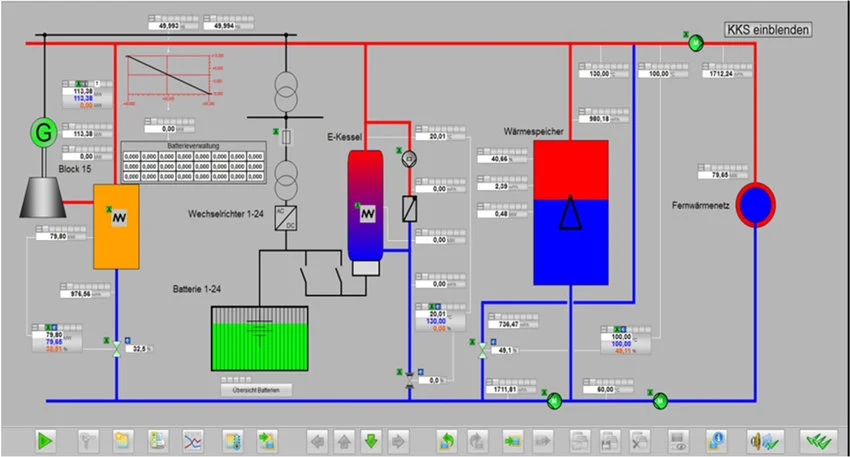850x457 pixels.
Task: Click the 49,994 frequency value field
Action: (228, 25)
